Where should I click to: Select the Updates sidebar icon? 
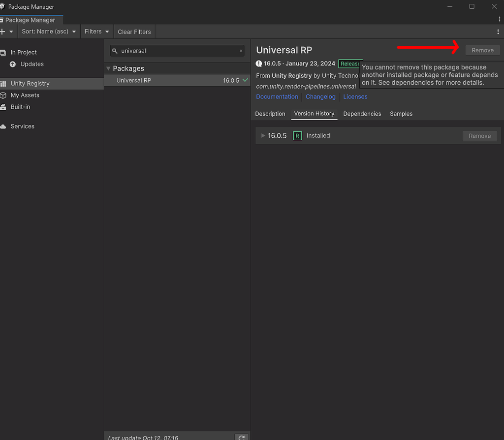coord(12,64)
